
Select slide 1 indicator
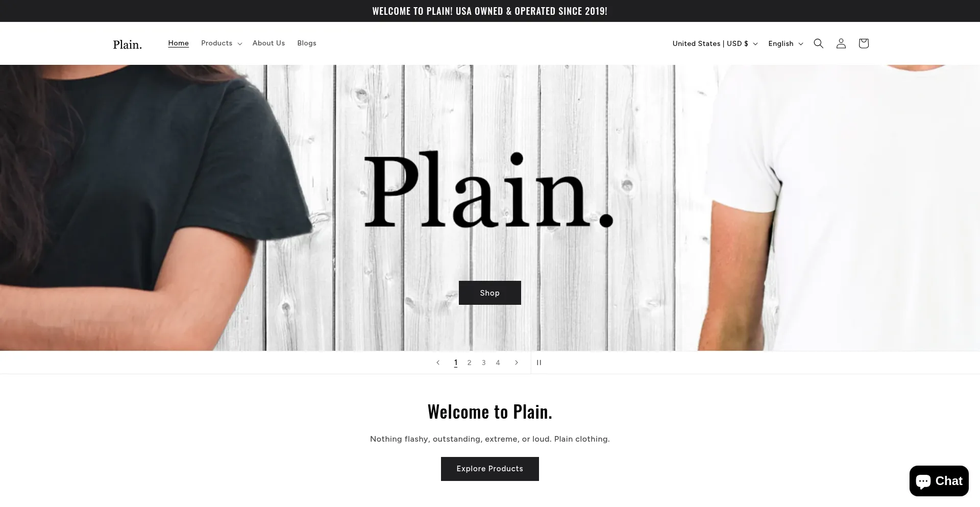tap(455, 363)
